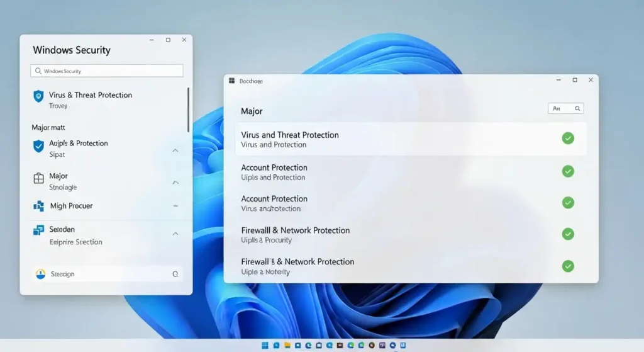Image resolution: width=644 pixels, height=352 pixels.
Task: Click green check beside Uiple a Noteity
Action: point(568,266)
